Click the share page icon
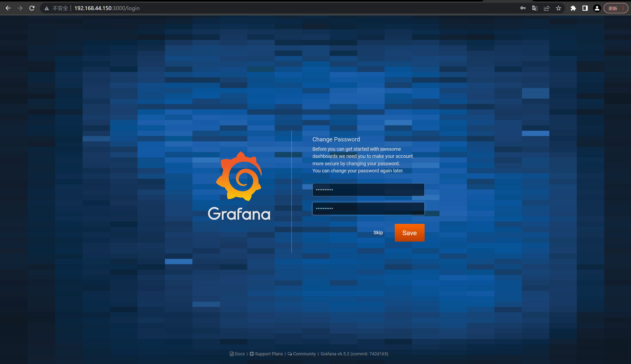This screenshot has width=631, height=364. click(547, 8)
